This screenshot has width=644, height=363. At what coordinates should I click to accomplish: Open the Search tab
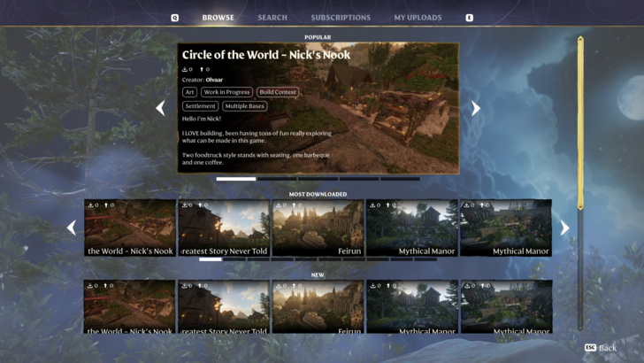pos(272,18)
